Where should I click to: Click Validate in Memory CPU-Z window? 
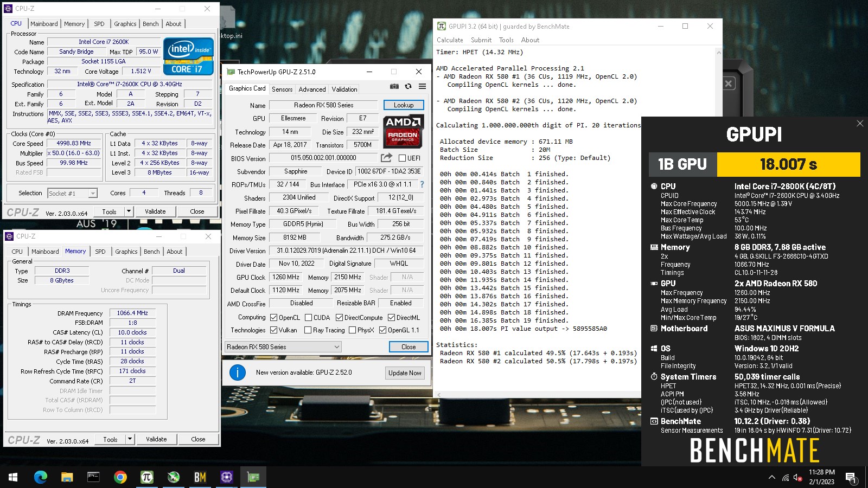156,439
